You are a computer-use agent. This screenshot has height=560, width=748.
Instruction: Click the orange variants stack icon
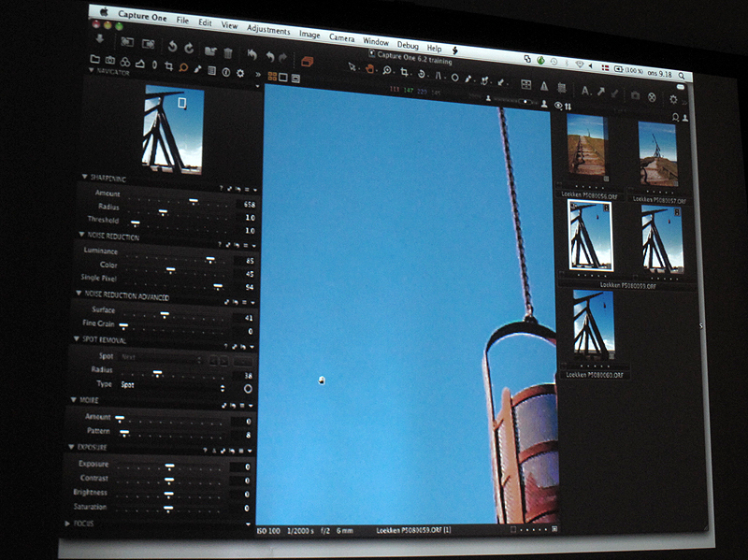coord(307,62)
